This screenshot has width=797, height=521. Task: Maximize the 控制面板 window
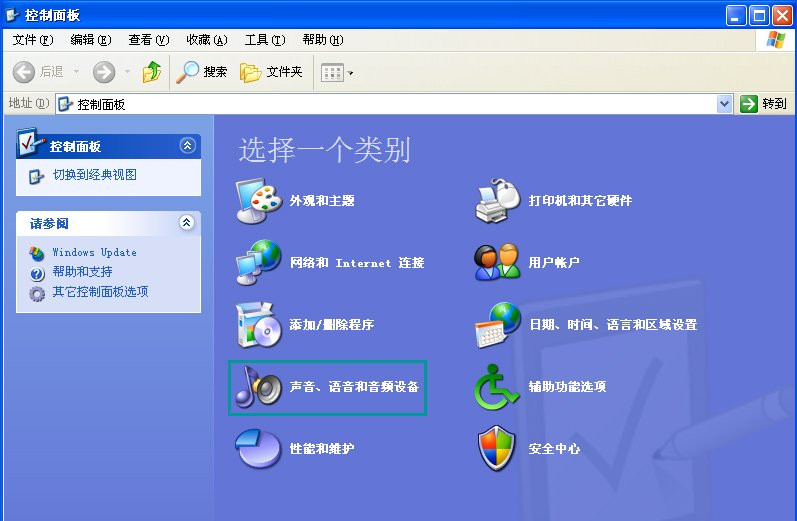[x=759, y=16]
